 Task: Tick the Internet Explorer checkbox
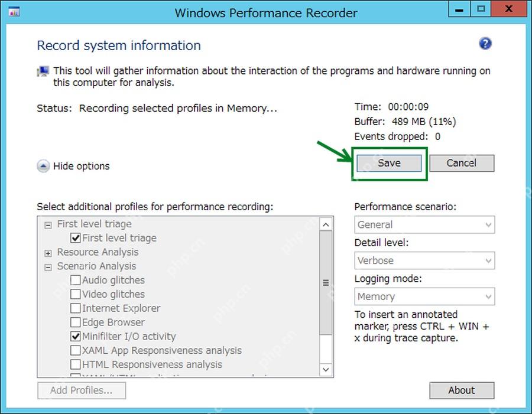click(x=75, y=308)
